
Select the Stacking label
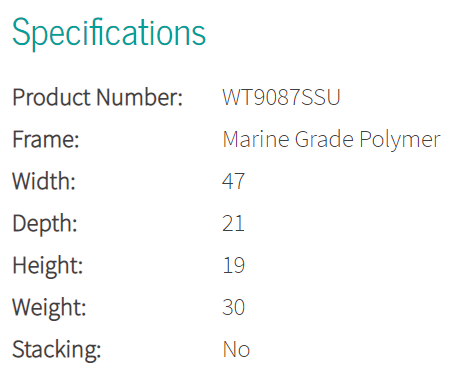tap(57, 350)
